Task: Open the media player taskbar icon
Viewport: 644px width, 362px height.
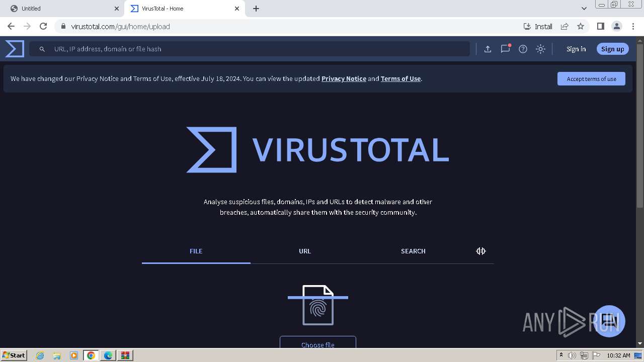Action: [x=74, y=355]
